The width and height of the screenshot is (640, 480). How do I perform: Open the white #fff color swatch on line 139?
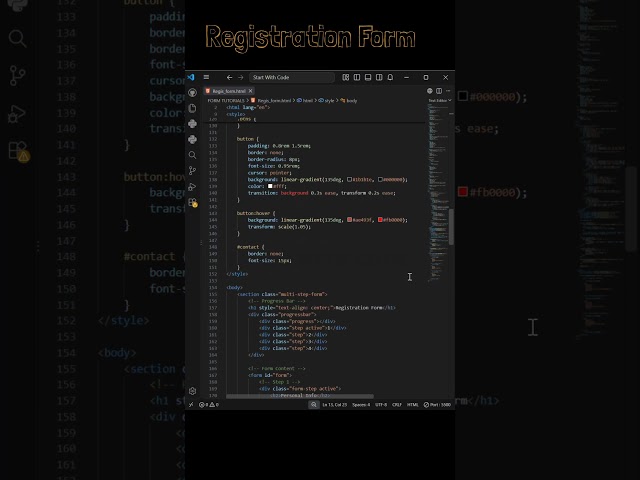[x=270, y=186]
